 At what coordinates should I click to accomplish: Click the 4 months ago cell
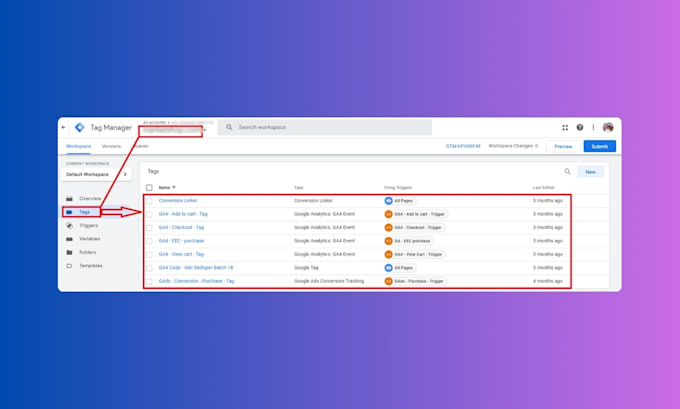[x=548, y=281]
